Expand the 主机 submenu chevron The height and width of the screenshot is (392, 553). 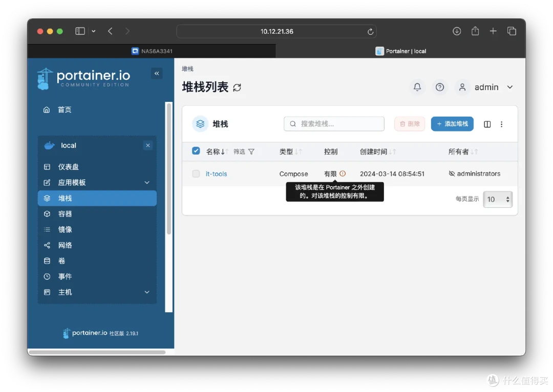coord(147,292)
